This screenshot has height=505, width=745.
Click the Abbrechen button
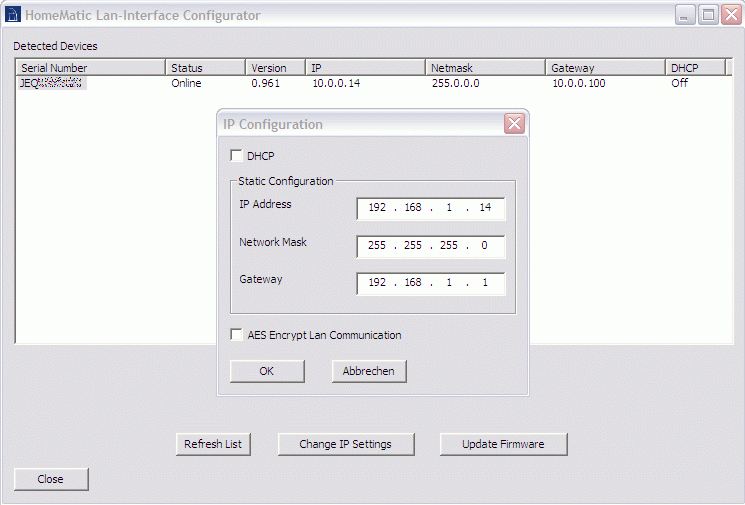(369, 371)
